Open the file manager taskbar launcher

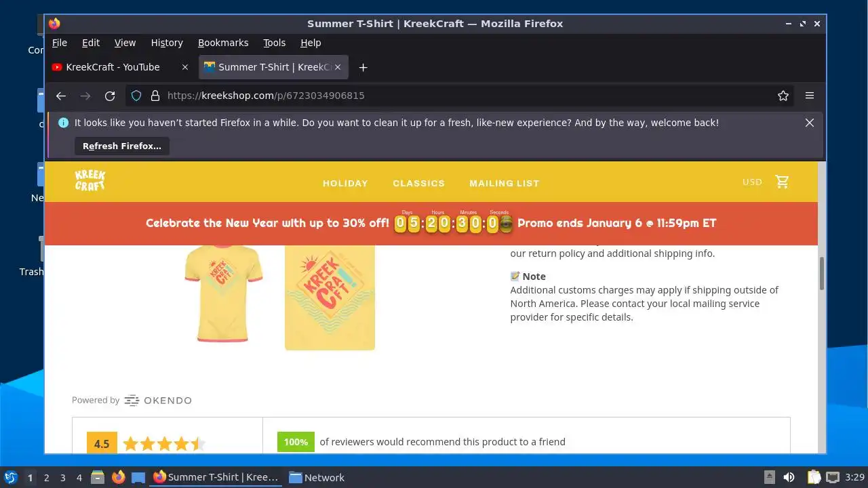[x=98, y=477]
